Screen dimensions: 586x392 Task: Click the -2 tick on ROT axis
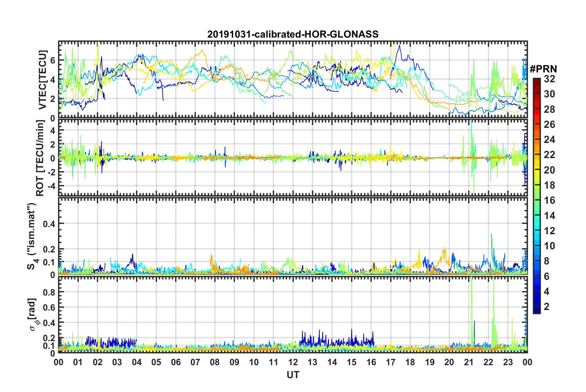tap(51, 172)
